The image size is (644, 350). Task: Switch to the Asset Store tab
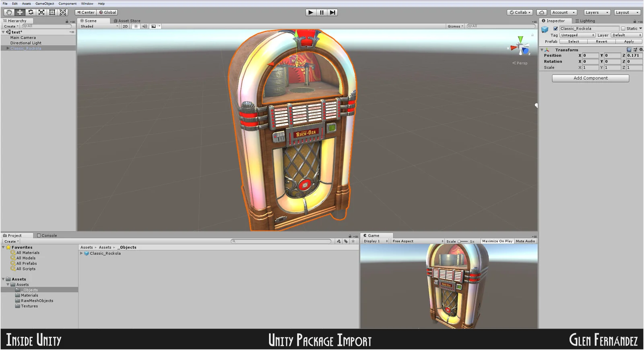click(x=127, y=21)
